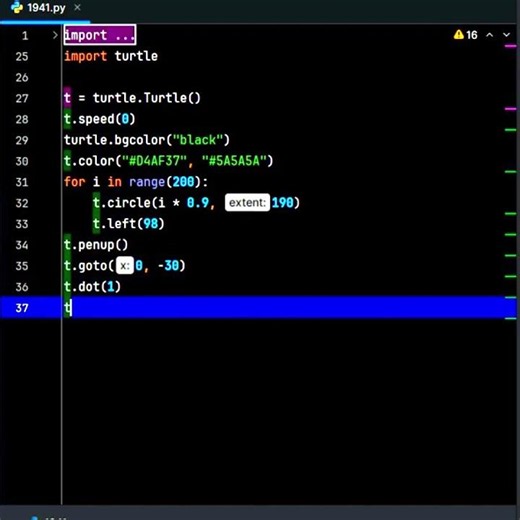Click 't = turtle.Turtle()' code line
Image resolution: width=520 pixels, height=520 pixels.
[x=132, y=98]
